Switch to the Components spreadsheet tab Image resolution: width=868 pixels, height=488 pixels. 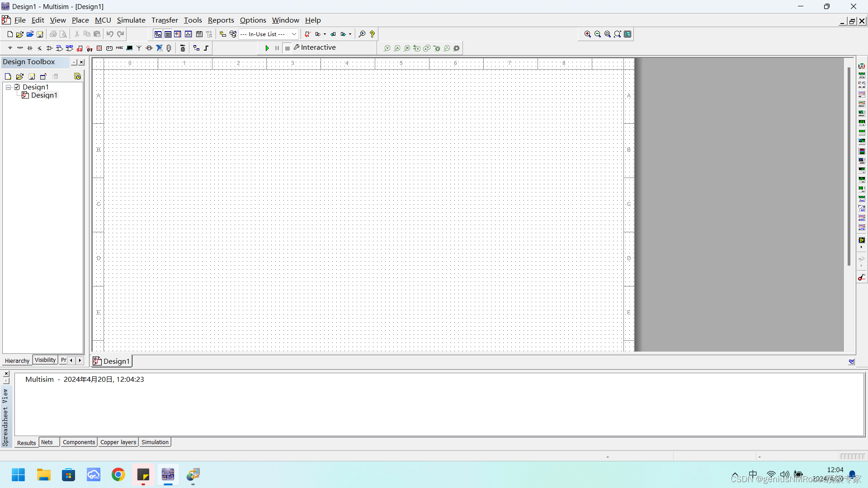coord(79,442)
